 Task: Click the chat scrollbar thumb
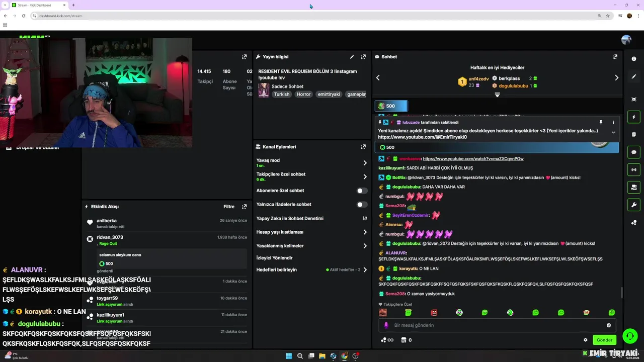(x=622, y=292)
